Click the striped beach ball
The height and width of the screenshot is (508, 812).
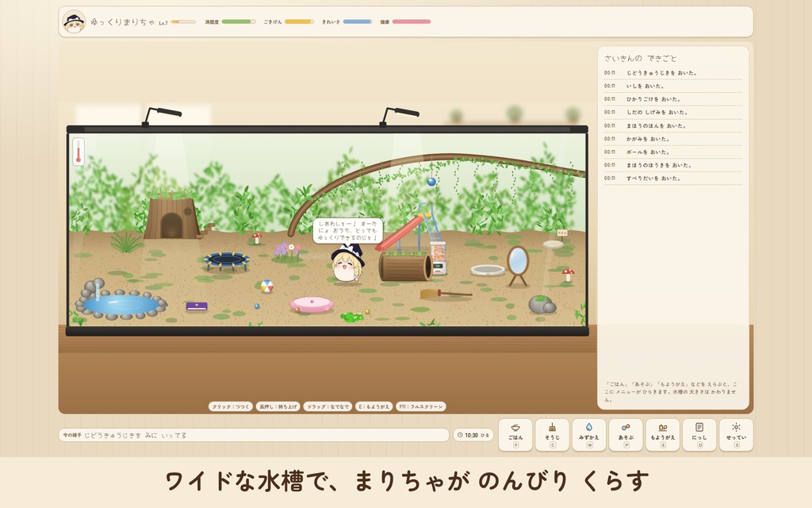coord(266,286)
